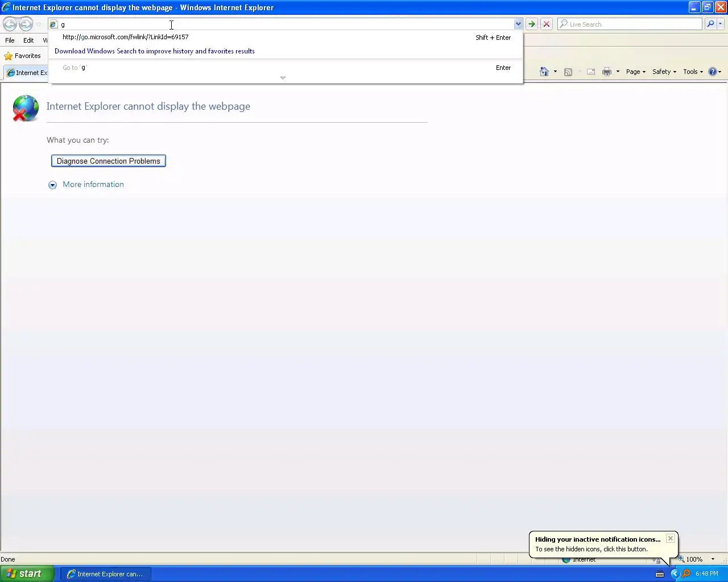Click the zoom level 100% button

(690, 559)
